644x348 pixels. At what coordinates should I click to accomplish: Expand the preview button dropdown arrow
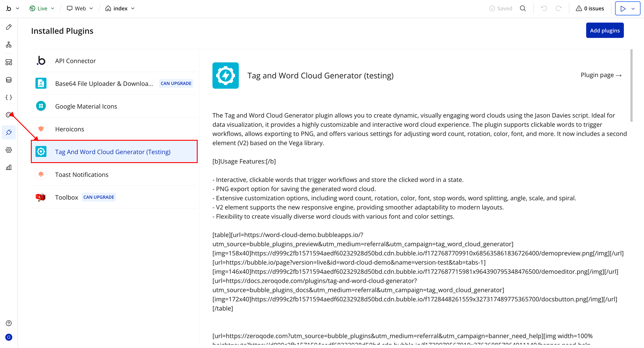point(633,8)
